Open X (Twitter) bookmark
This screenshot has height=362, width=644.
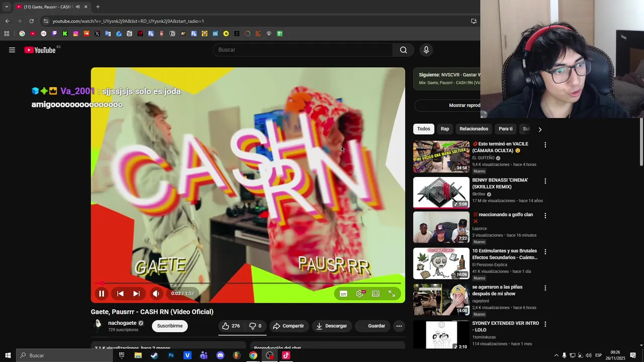97,34
